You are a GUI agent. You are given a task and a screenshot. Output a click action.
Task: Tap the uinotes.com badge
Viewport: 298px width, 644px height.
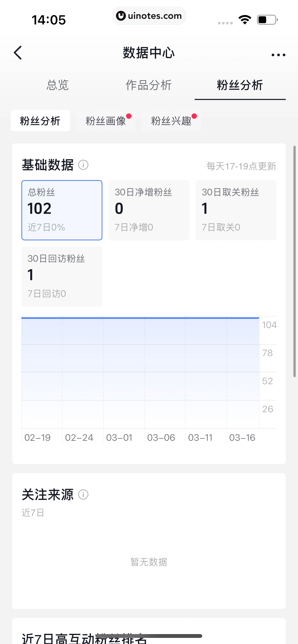(x=149, y=16)
